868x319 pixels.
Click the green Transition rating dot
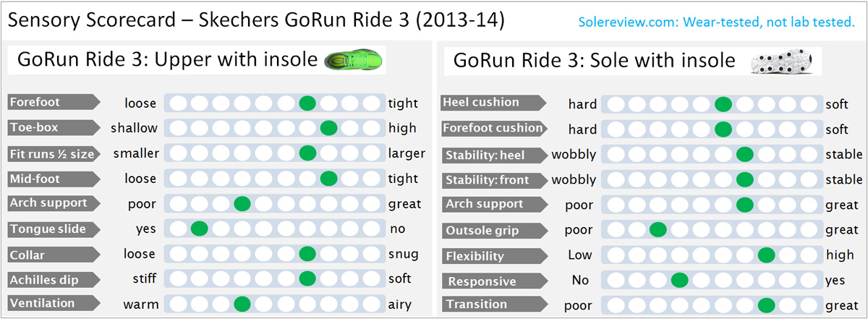pyautogui.click(x=766, y=305)
